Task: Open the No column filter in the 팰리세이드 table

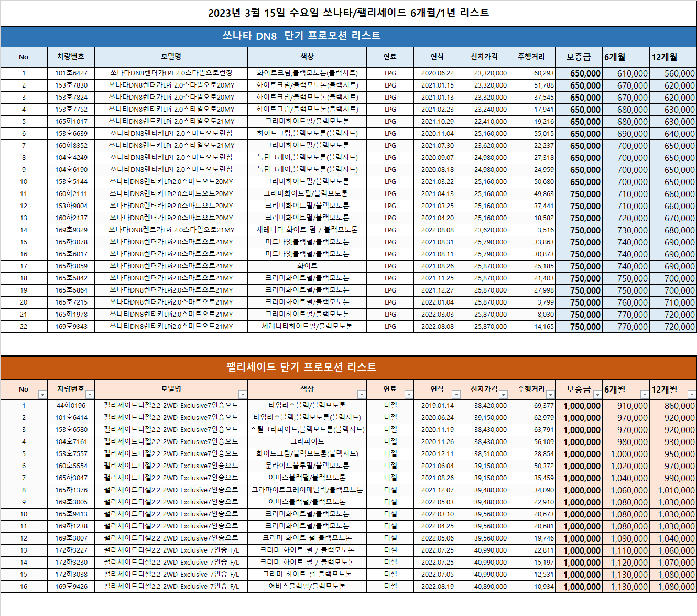Action: pos(42,395)
